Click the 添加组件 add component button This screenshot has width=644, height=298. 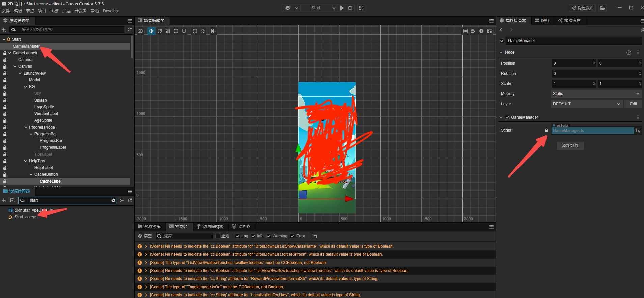(x=570, y=146)
